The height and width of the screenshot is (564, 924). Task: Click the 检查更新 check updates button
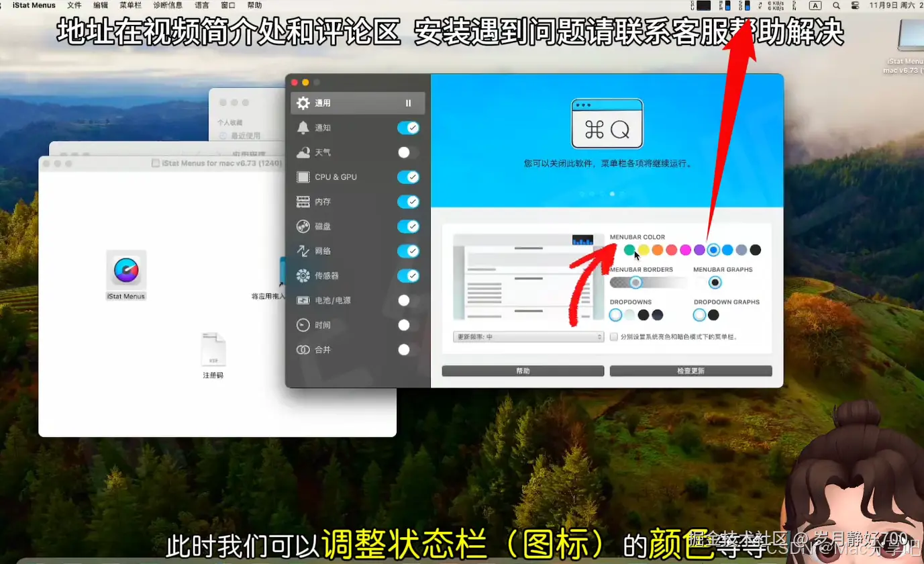click(691, 370)
